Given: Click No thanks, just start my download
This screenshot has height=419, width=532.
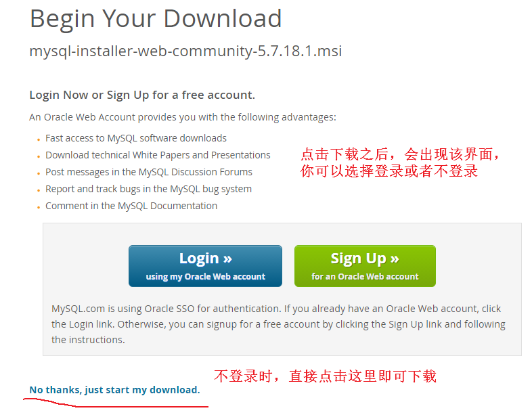Looking at the screenshot, I should tap(114, 390).
